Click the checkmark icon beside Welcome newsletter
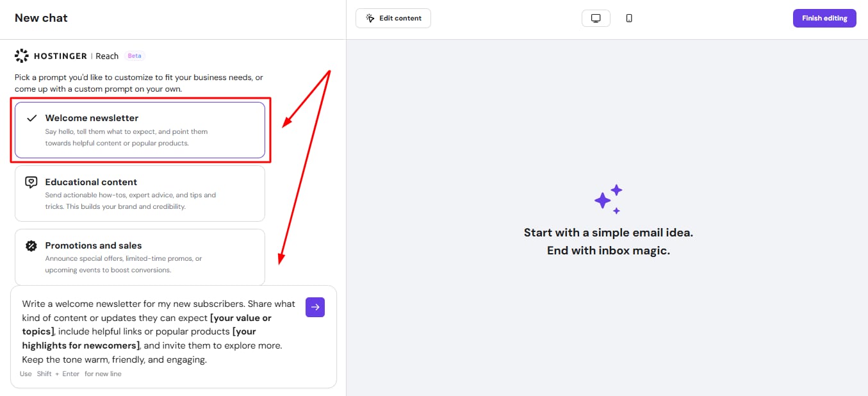Image resolution: width=868 pixels, height=396 pixels. (31, 118)
